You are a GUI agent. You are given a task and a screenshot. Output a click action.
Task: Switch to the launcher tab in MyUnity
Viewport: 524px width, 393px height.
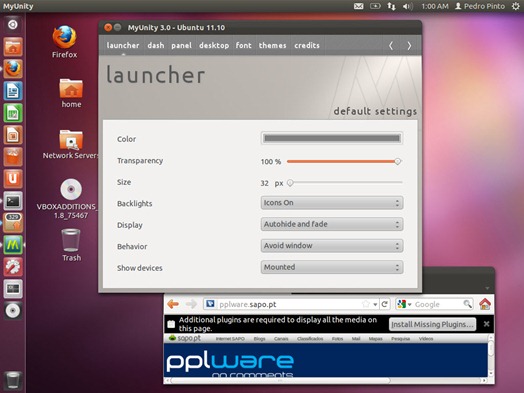coord(123,45)
